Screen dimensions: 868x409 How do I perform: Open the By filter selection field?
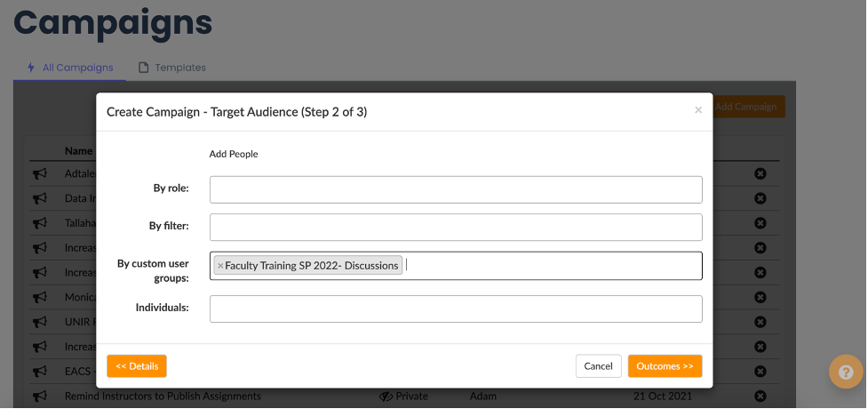456,228
